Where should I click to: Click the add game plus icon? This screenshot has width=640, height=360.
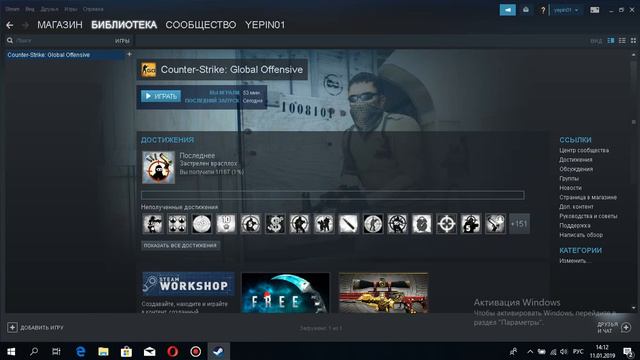tap(12, 327)
